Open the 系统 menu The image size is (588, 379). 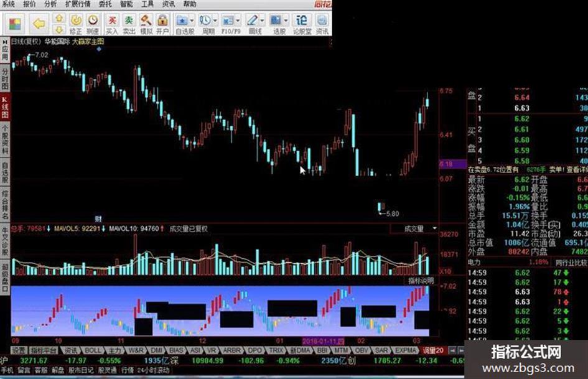8,4
